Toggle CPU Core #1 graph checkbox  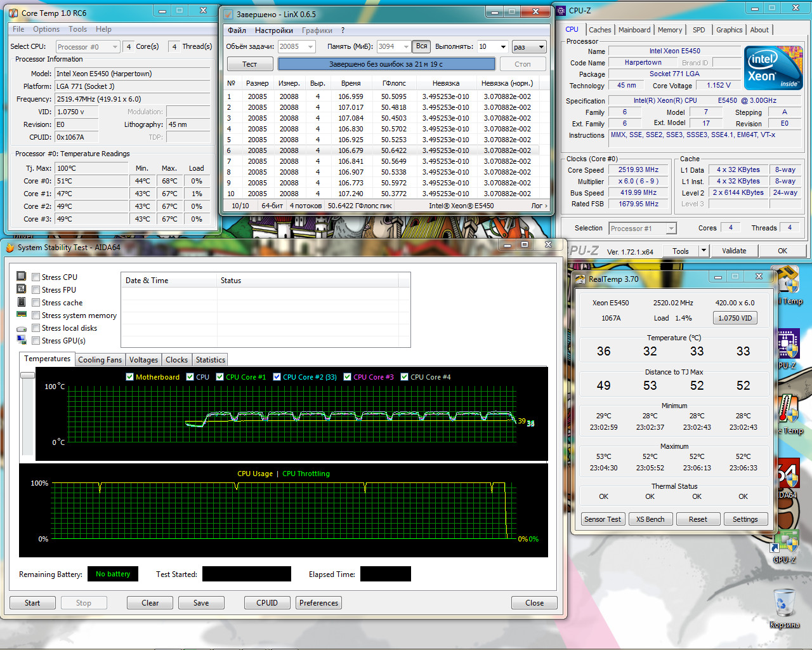point(219,377)
